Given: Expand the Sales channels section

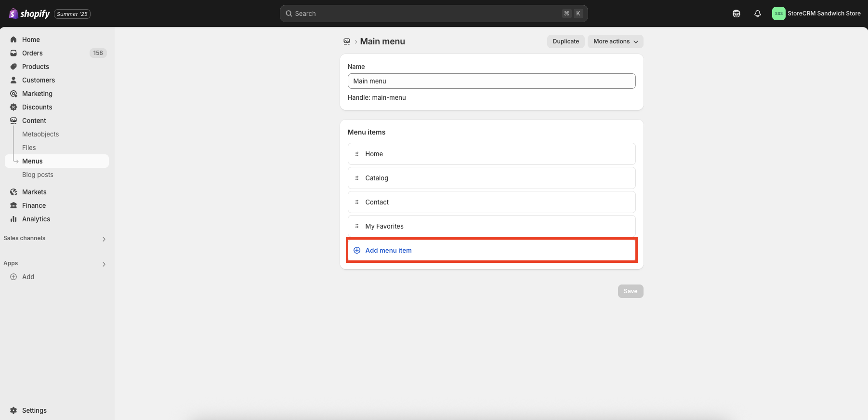Looking at the screenshot, I should point(104,239).
